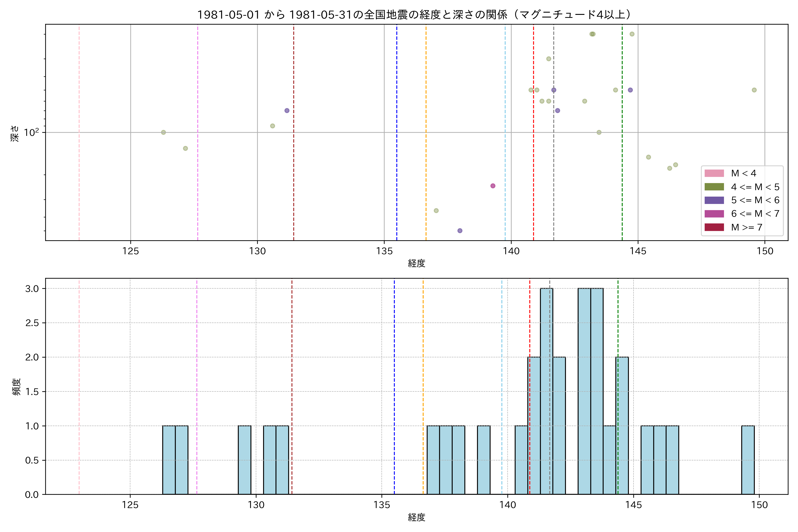
Task: Click the purple '5 <= M < 6' legend swatch
Action: pyautogui.click(x=714, y=200)
